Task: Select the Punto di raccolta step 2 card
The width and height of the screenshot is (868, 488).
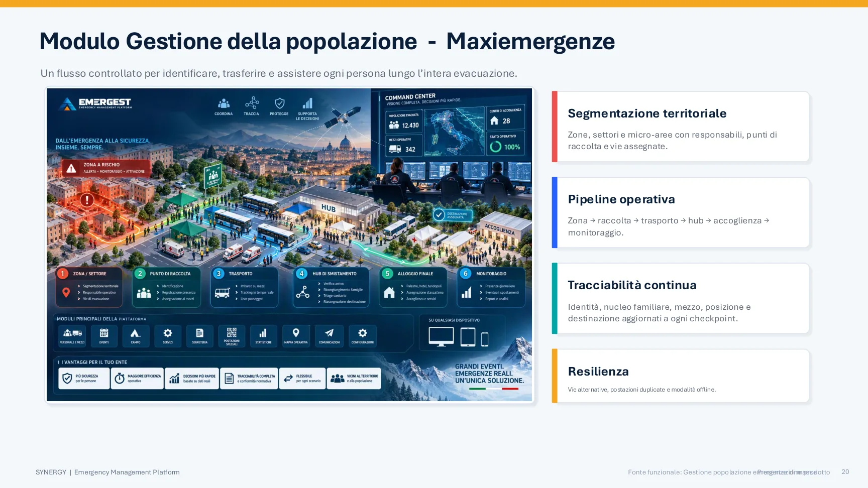Action: pos(166,287)
